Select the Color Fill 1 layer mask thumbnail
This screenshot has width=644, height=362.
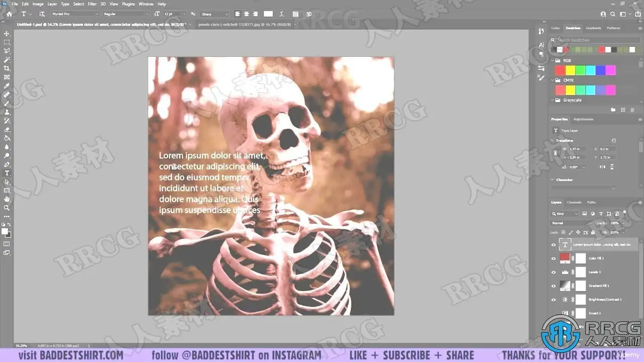pos(581,258)
